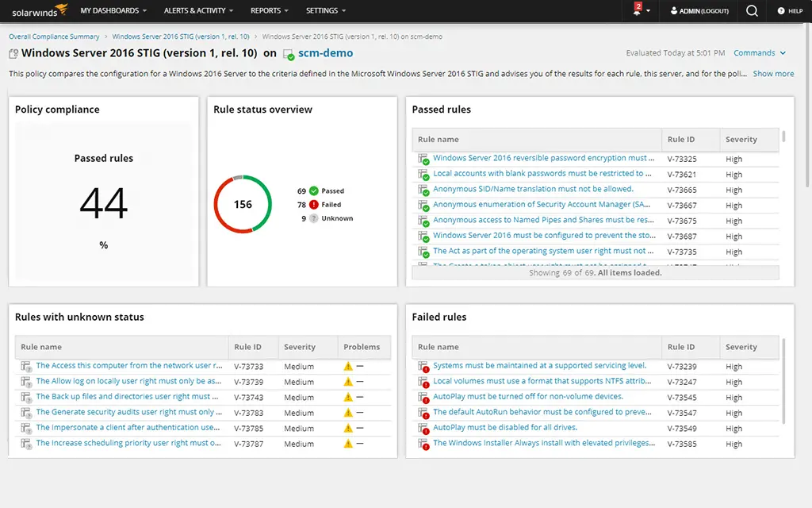
Task: Click rule ID V-73735 cell
Action: (681, 252)
